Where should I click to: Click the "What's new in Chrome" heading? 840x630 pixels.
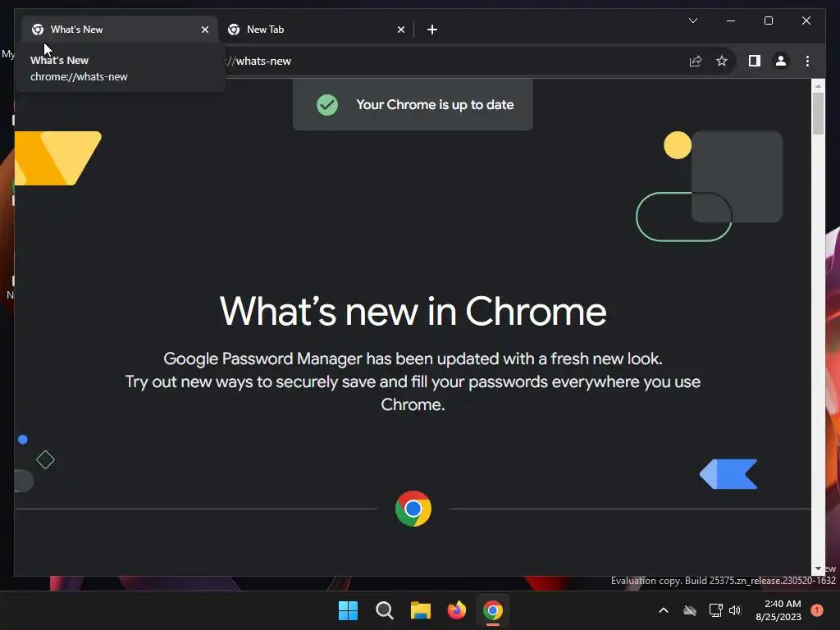coord(413,311)
